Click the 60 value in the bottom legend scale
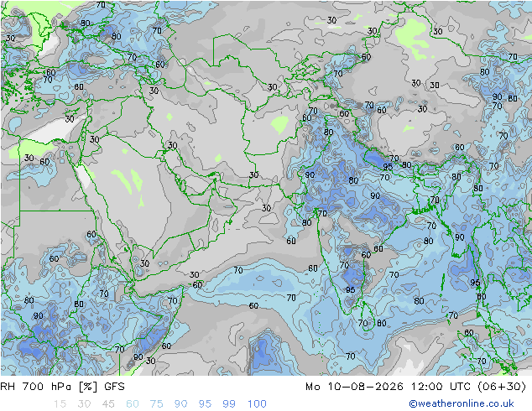532x411 pixels. (x=133, y=404)
